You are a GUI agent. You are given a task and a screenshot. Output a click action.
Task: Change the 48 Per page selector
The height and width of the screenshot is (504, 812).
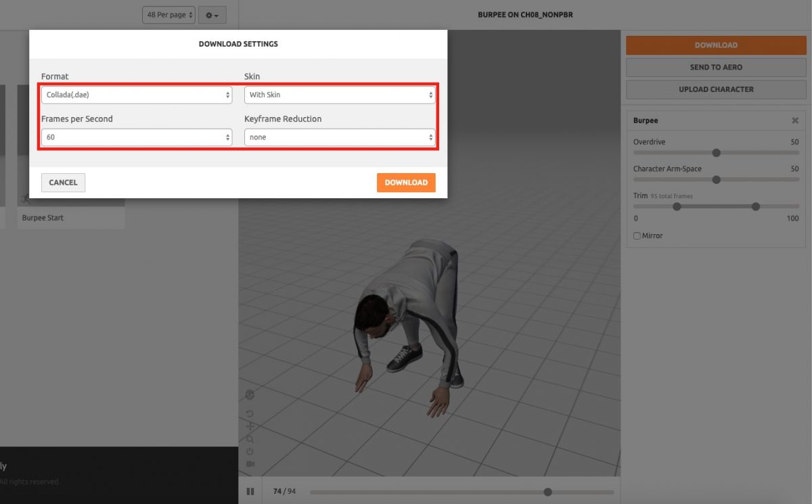168,14
